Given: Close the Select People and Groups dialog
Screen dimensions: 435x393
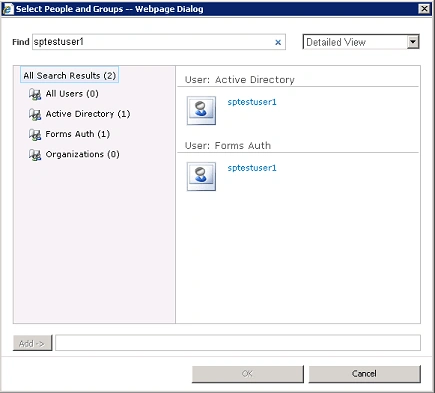Looking at the screenshot, I should coord(424,9).
